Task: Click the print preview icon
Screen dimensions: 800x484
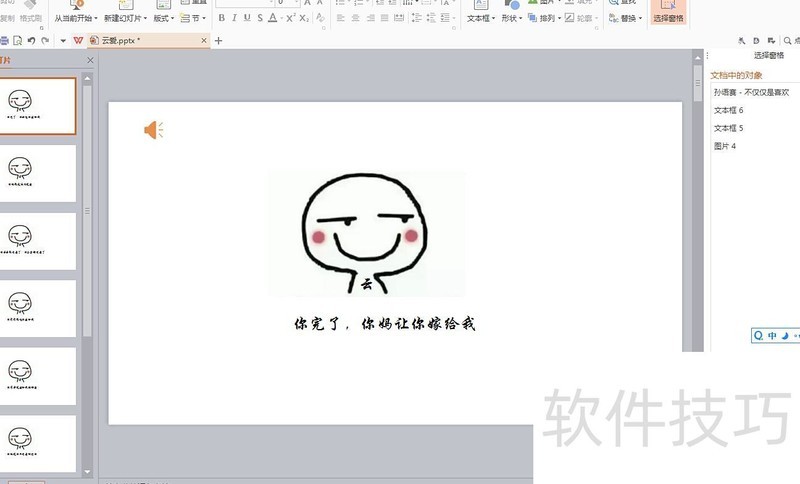Action: [x=18, y=40]
